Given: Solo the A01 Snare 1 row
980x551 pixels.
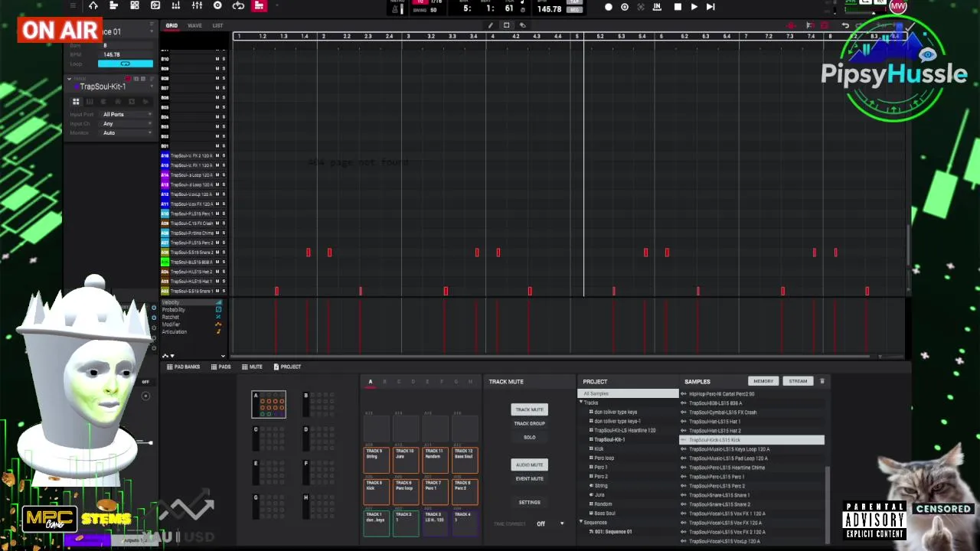Looking at the screenshot, I should 224,291.
